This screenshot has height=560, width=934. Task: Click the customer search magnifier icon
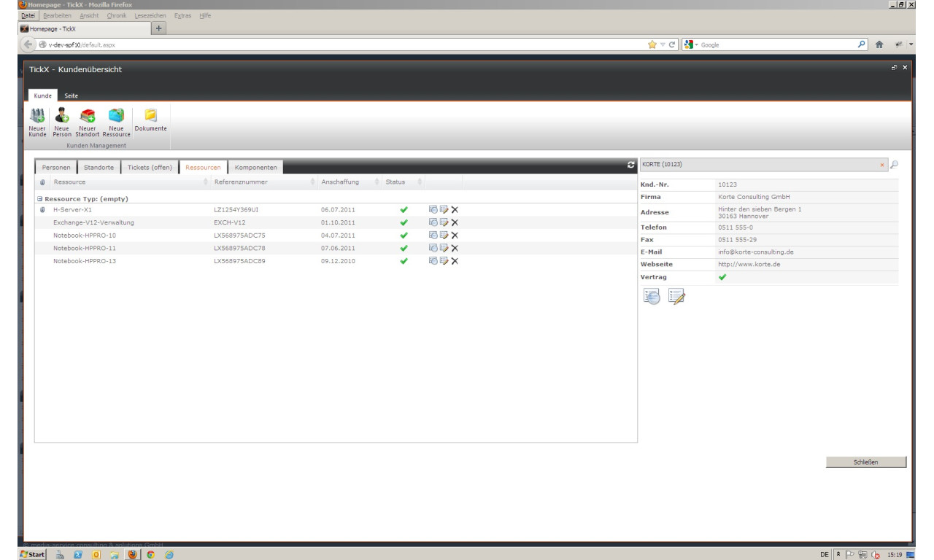tap(895, 165)
